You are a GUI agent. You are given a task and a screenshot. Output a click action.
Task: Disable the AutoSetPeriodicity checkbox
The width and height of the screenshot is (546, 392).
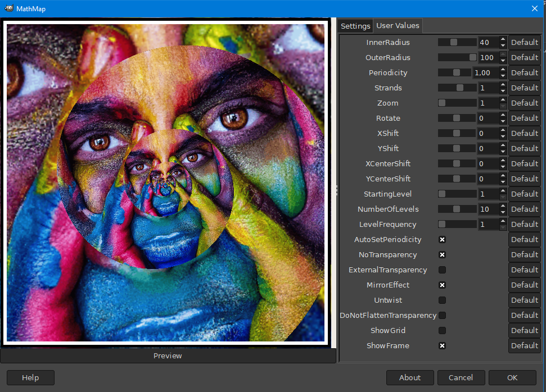point(442,240)
